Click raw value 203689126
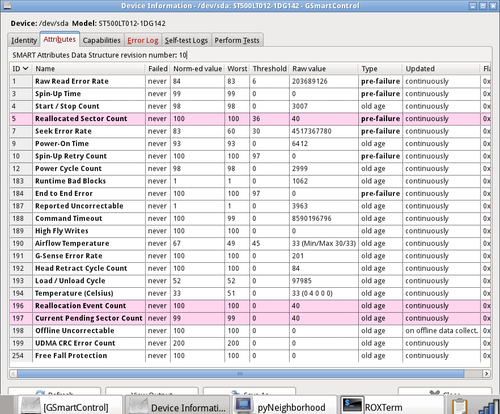500x414 pixels. tap(310, 81)
